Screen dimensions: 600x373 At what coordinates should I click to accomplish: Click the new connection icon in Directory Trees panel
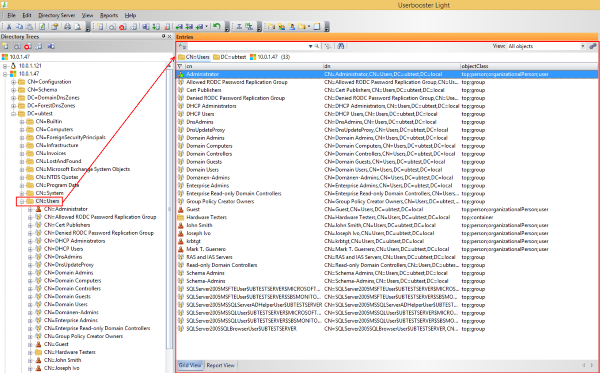(x=5, y=46)
